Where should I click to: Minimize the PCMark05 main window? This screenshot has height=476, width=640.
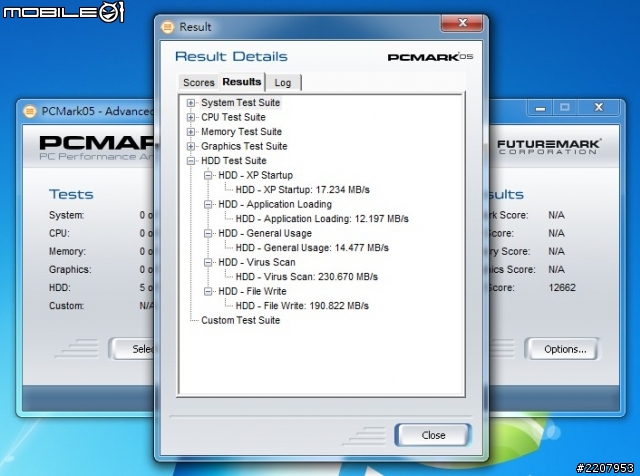point(540,108)
